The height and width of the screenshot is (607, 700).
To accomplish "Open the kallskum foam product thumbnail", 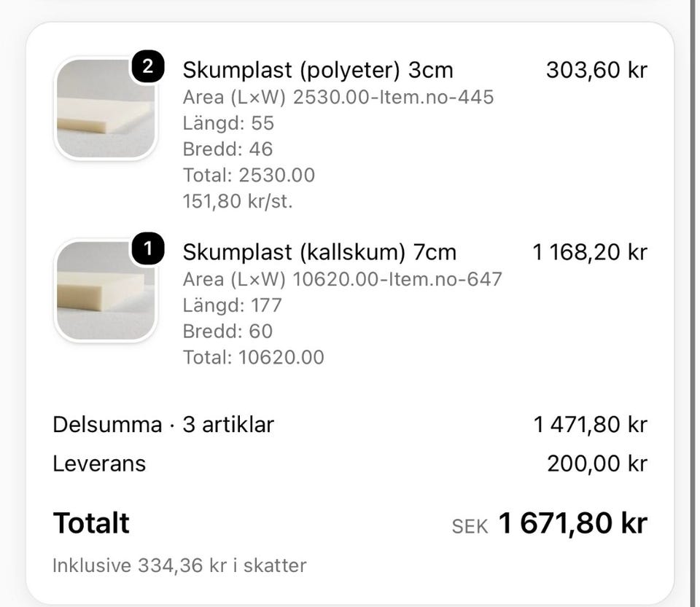I will [106, 291].
